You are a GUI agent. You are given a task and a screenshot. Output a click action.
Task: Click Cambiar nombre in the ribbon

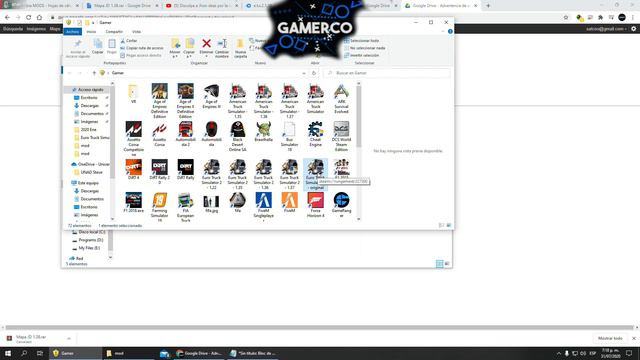coord(222,49)
